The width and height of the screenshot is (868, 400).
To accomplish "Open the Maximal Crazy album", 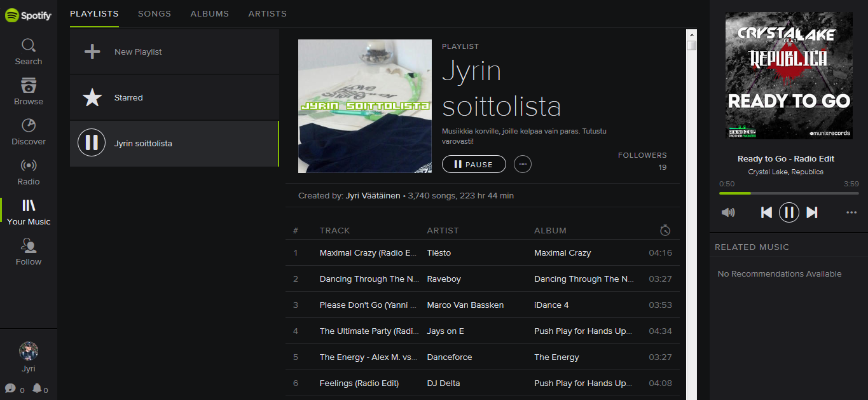I will click(x=562, y=252).
